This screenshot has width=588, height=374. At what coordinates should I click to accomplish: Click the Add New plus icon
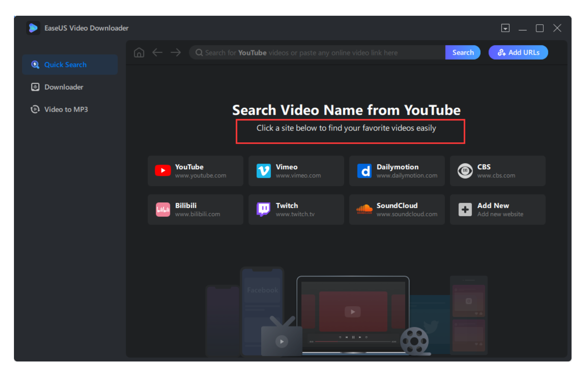pyautogui.click(x=465, y=210)
